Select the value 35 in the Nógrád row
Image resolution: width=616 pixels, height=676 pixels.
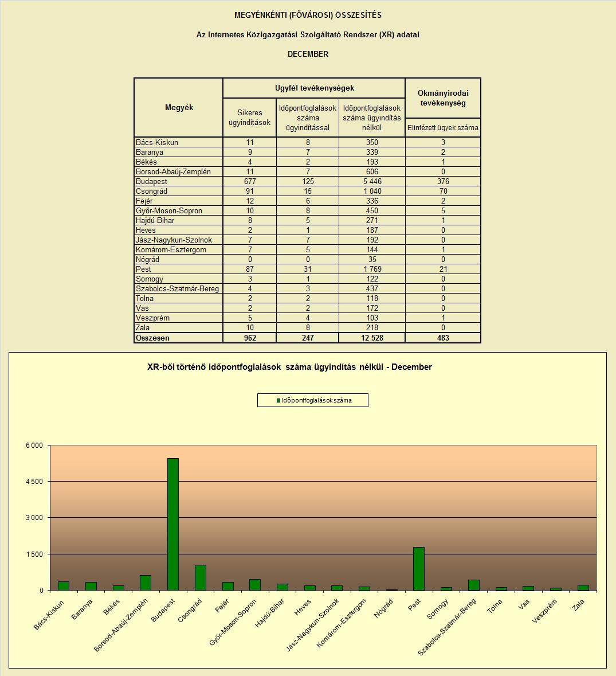point(372,260)
